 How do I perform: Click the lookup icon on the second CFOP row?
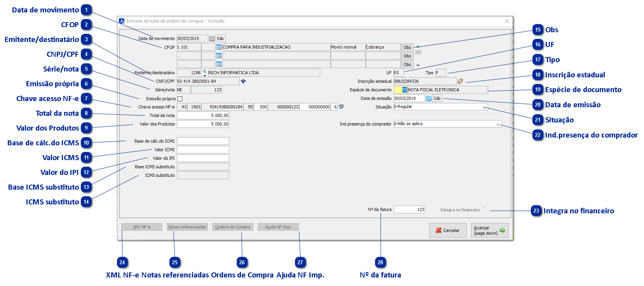click(x=219, y=56)
